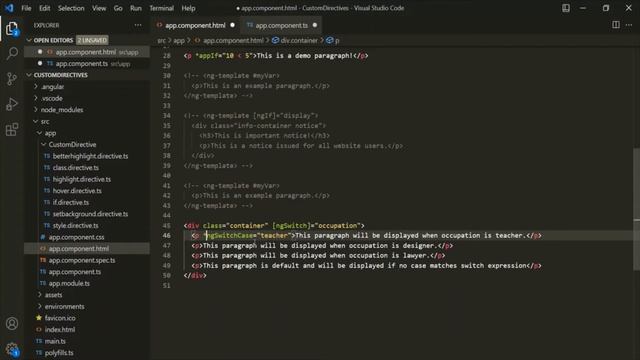Open favicon.ico file

click(60, 318)
